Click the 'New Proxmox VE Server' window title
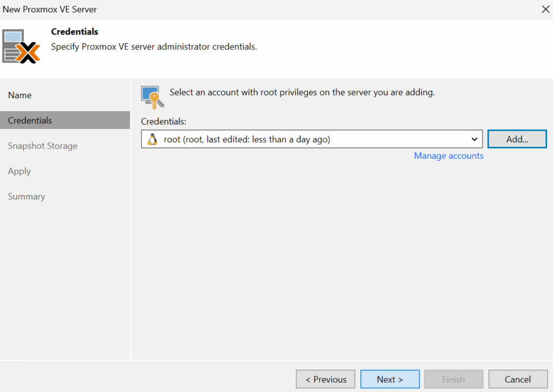553x392 pixels. (x=50, y=10)
